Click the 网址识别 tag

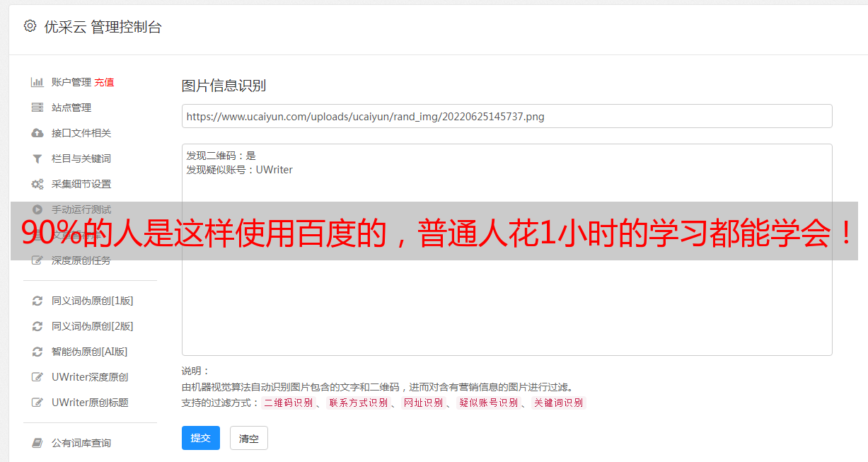coord(423,403)
